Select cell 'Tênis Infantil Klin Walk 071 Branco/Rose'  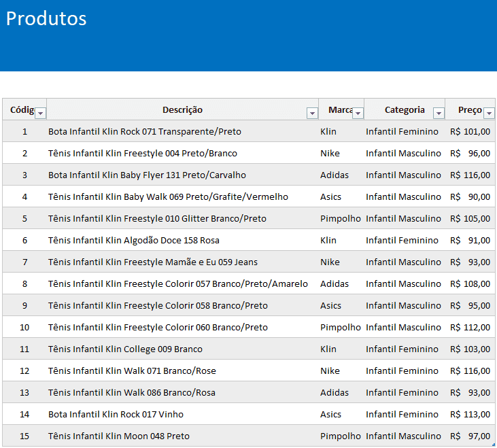183,371
